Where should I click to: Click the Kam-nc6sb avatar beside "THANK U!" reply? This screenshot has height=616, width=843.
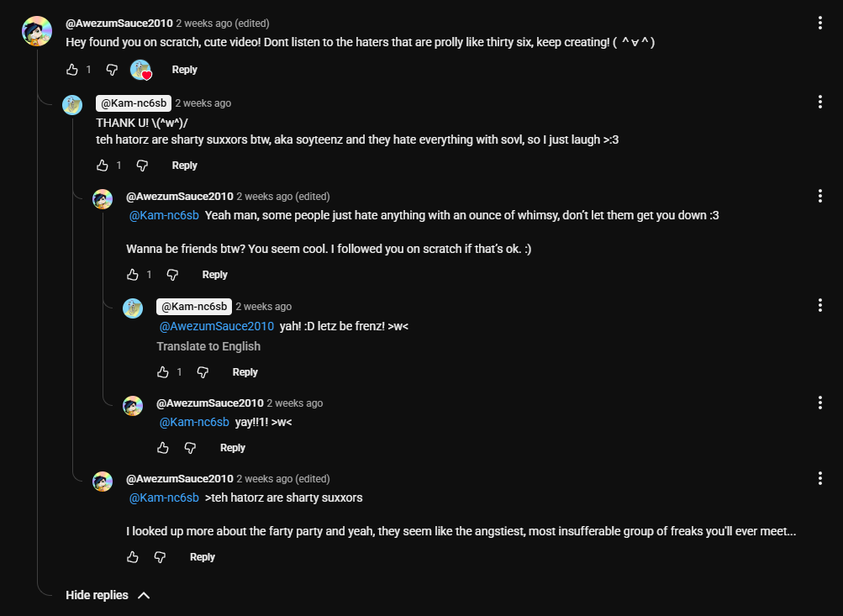[x=72, y=105]
